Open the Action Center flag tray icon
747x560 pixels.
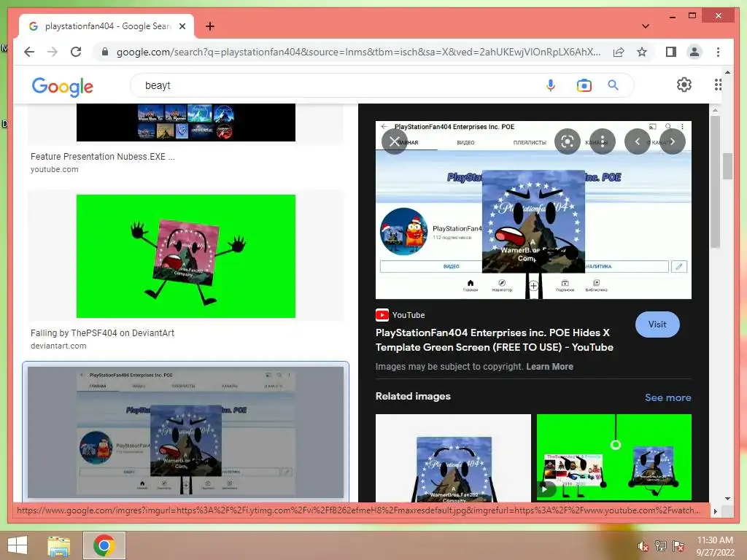tap(678, 546)
